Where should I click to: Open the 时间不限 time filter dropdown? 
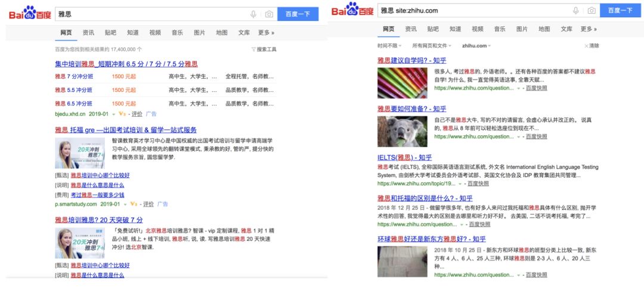tap(389, 45)
